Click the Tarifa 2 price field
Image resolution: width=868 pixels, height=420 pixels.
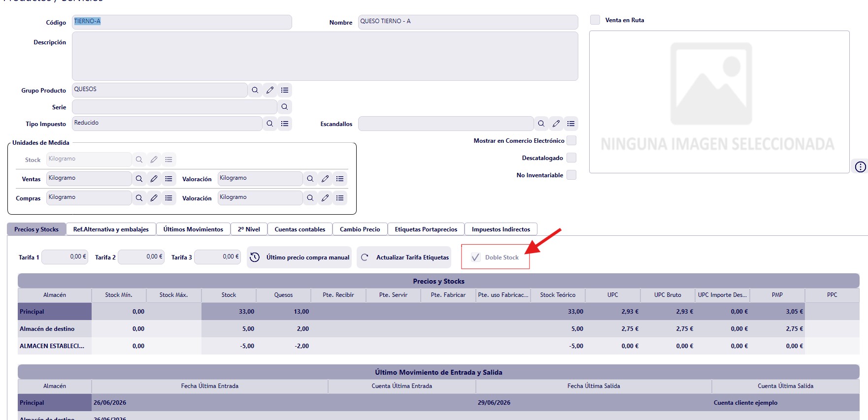(x=141, y=257)
